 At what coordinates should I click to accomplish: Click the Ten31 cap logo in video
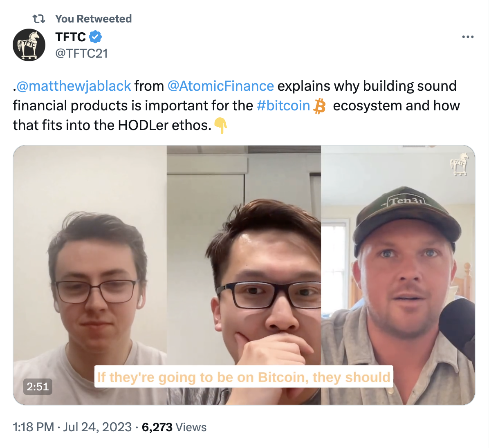point(407,201)
